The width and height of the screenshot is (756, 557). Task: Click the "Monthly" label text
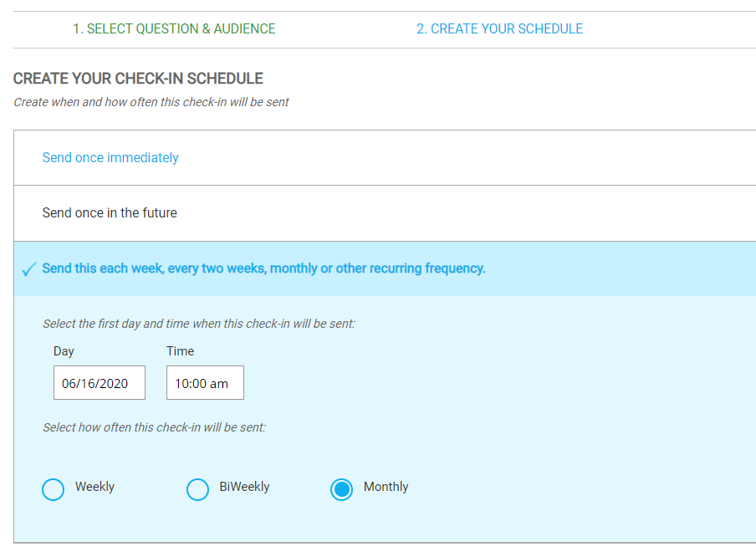tap(387, 486)
